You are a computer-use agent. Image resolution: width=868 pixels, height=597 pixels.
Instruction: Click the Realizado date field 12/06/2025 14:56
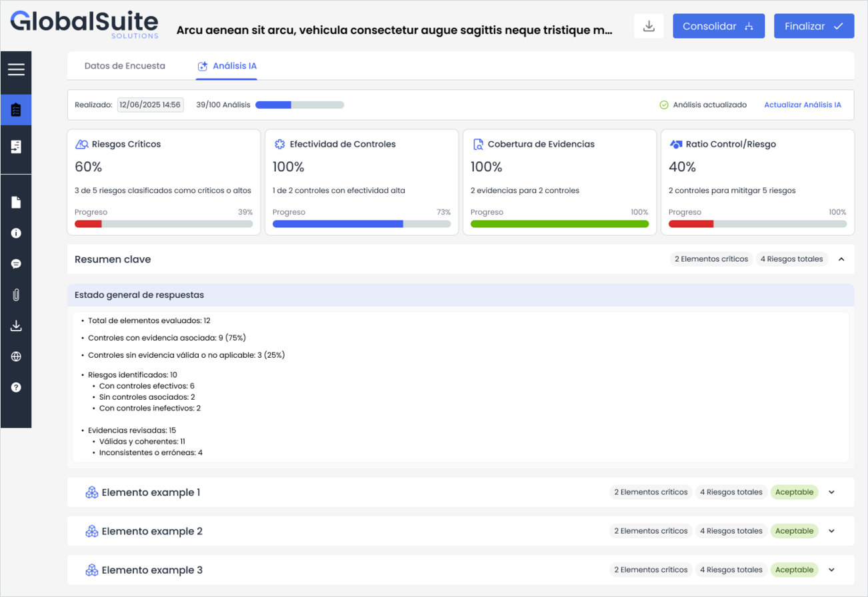click(x=150, y=105)
